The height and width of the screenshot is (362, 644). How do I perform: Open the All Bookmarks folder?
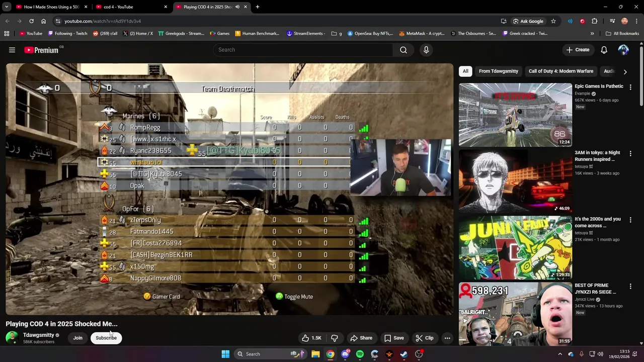tap(622, 34)
